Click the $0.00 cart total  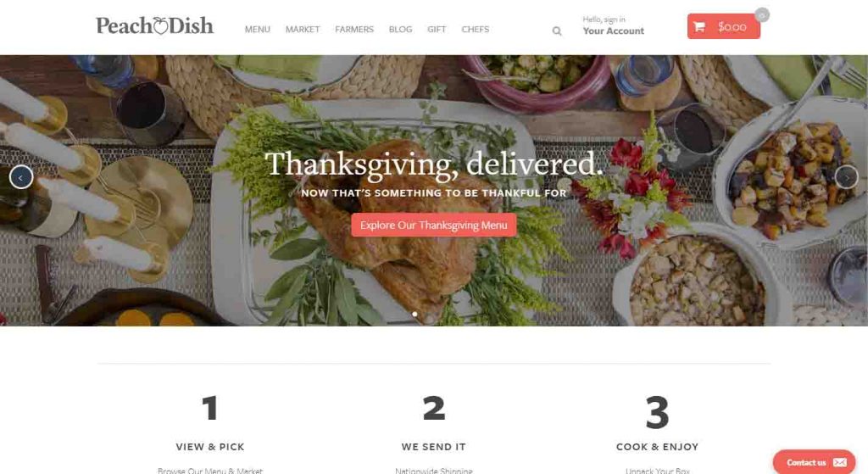(732, 26)
